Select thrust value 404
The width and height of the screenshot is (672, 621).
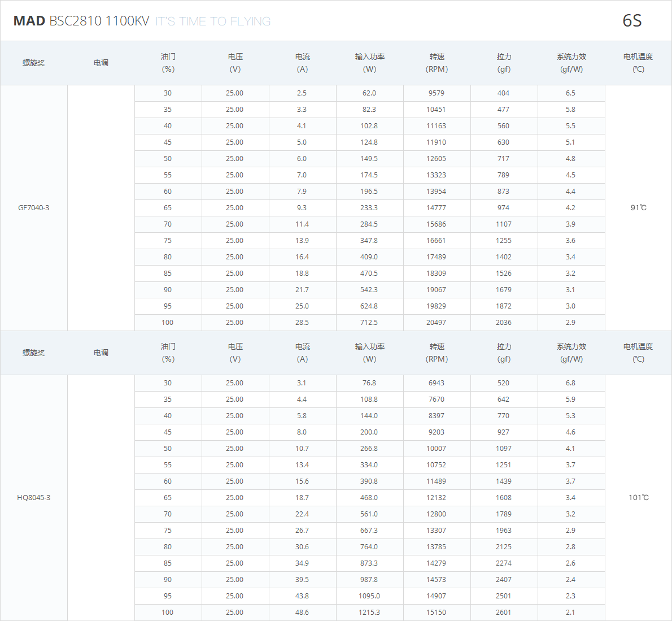click(x=504, y=93)
